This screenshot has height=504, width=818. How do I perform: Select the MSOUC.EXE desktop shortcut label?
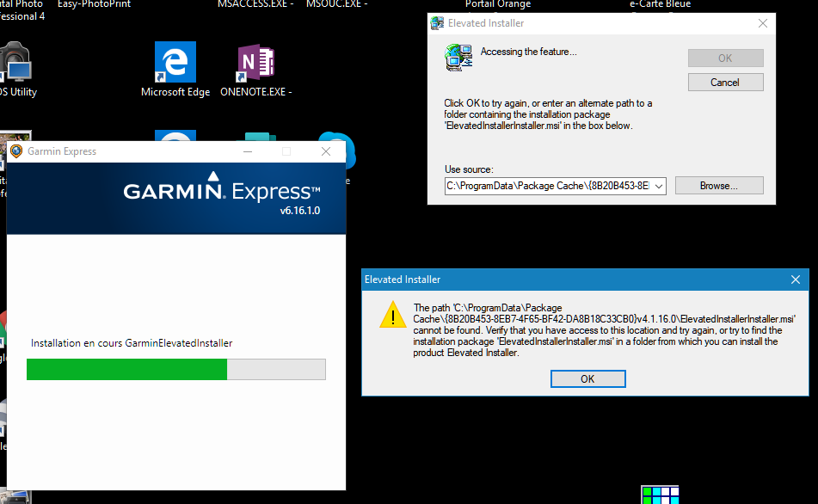pyautogui.click(x=337, y=4)
